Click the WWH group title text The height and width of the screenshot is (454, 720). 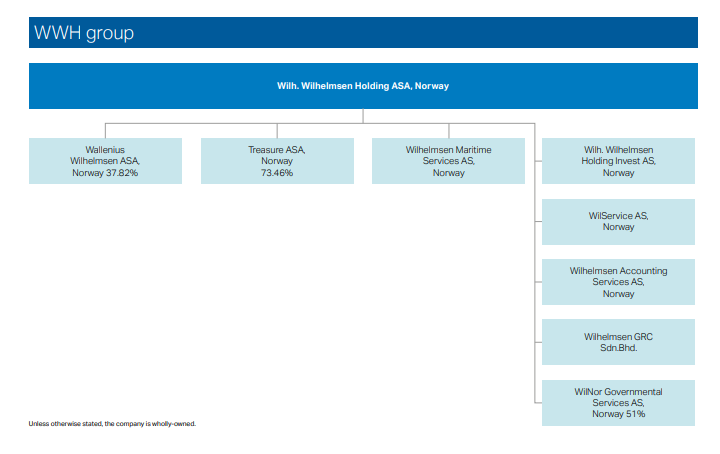tap(84, 33)
